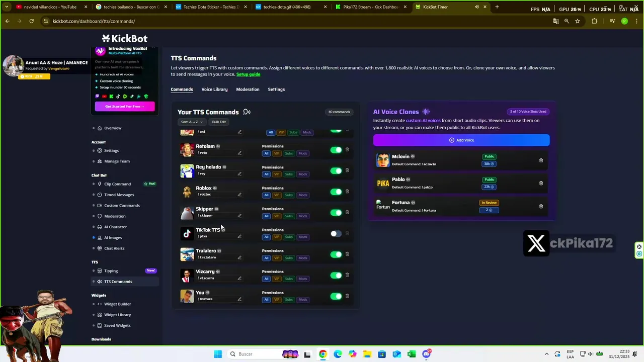Disable the You command toggle
This screenshot has height=362, width=644.
tap(336, 296)
